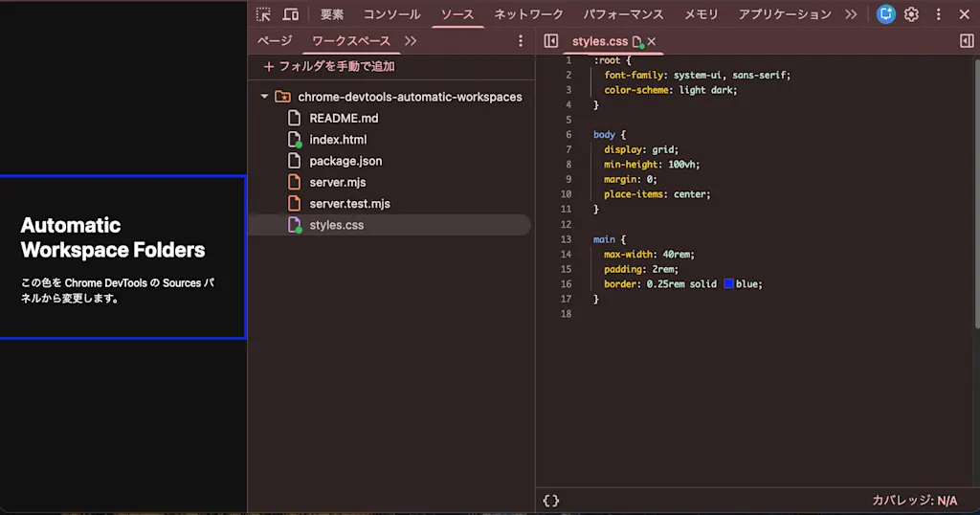This screenshot has height=515, width=980.
Task: Click 'place-items: center;' code line
Action: tap(657, 194)
